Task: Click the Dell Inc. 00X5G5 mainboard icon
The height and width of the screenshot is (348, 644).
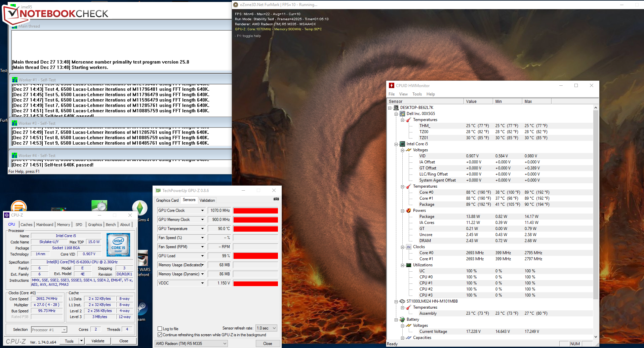Action: (402, 114)
